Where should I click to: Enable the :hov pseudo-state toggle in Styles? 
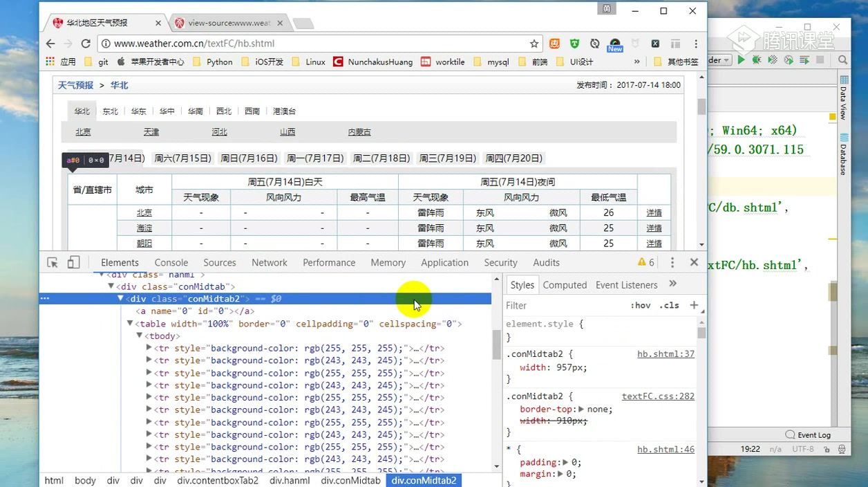tap(641, 305)
